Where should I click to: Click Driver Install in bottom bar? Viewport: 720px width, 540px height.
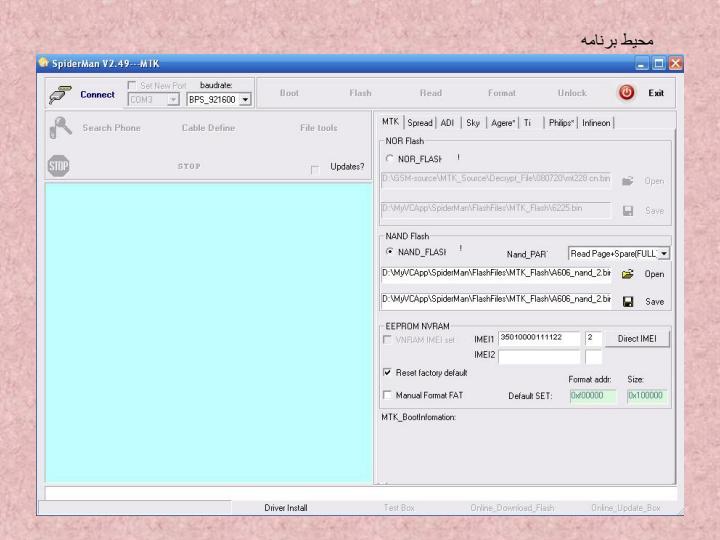coord(286,508)
